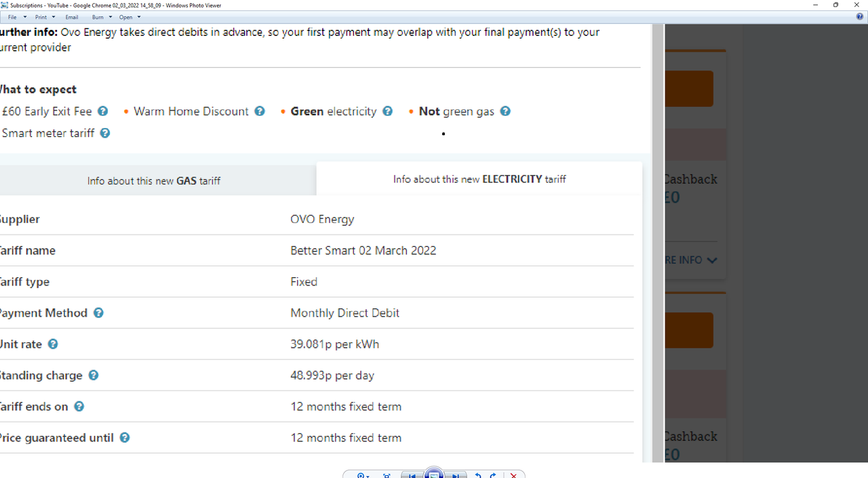Click the dropdown arrow next to Open
The height and width of the screenshot is (478, 868).
click(139, 17)
